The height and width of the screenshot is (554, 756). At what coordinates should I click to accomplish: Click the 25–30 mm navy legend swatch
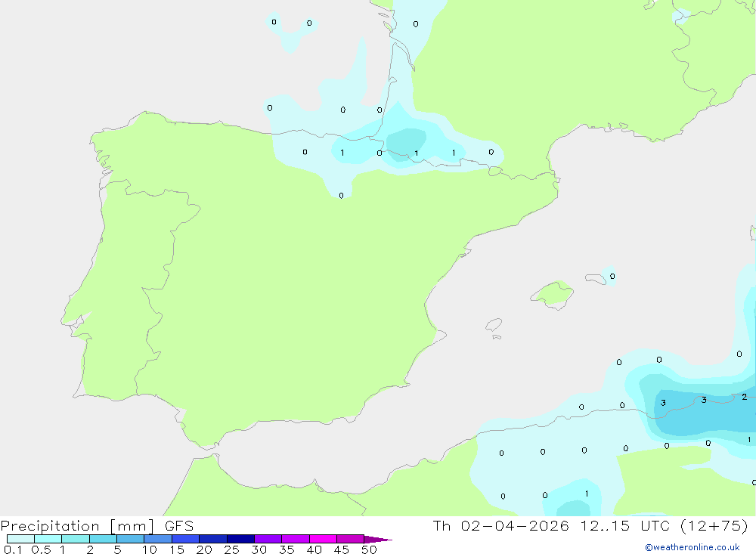240,539
